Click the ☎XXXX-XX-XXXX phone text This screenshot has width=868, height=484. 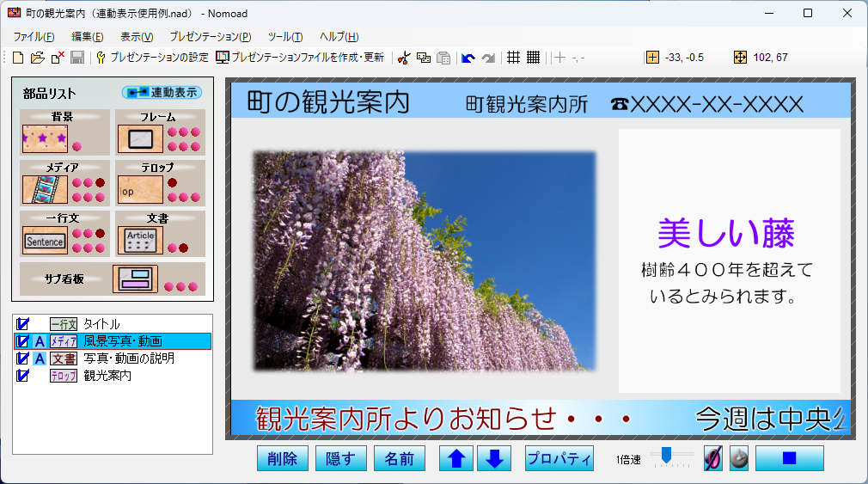coord(707,104)
